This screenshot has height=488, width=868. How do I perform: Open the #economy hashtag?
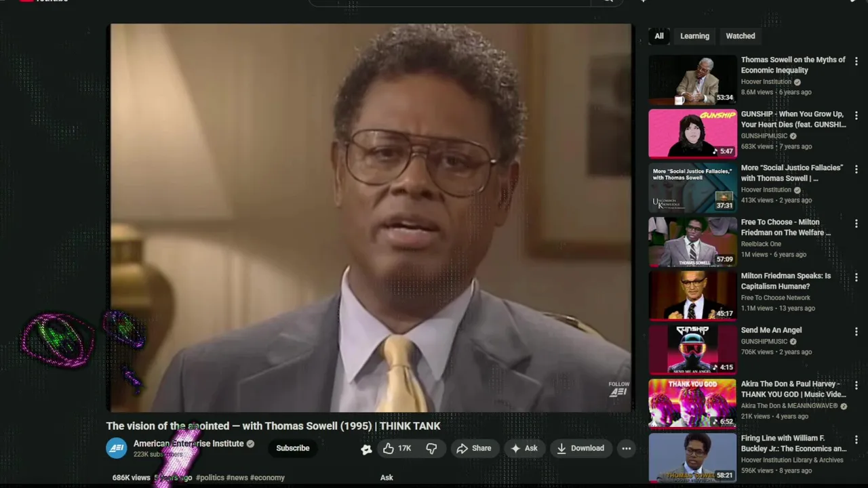(x=267, y=477)
